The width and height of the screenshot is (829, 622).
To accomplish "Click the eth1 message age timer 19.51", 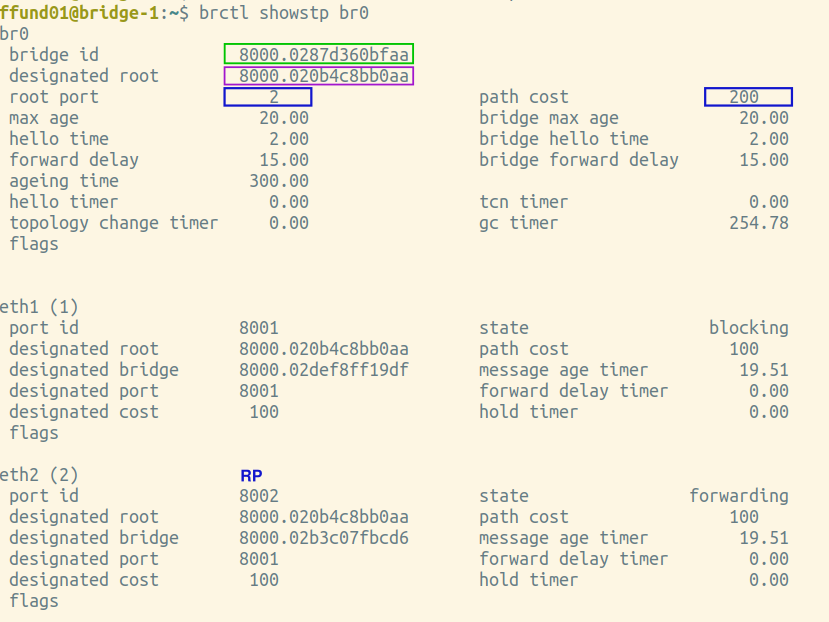I will [763, 370].
